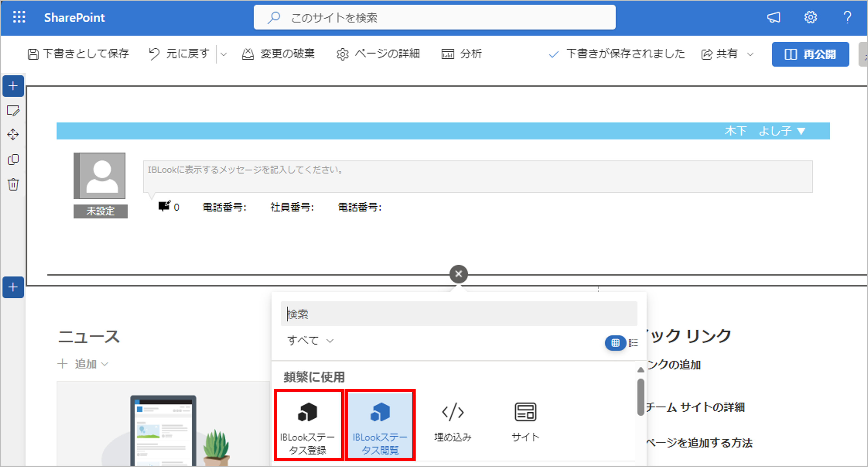Click the message comment icon

coord(164,206)
